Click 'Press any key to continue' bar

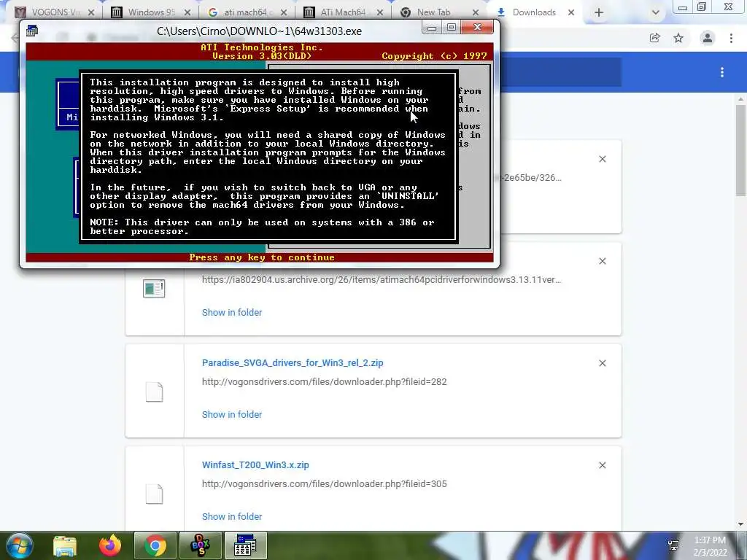[262, 257]
